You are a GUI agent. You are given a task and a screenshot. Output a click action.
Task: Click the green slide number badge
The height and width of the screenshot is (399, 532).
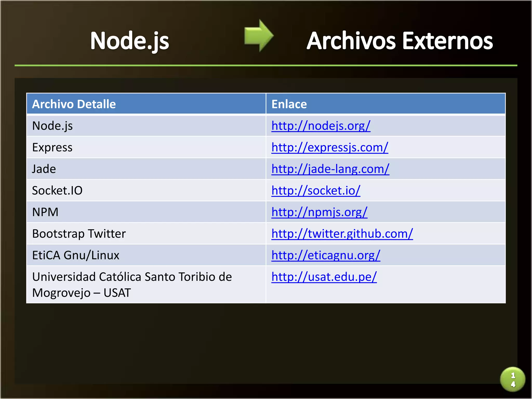(513, 379)
